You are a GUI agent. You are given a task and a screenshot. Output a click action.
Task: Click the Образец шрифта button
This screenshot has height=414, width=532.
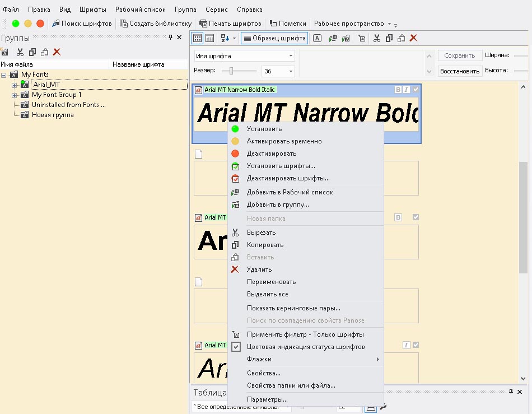coord(274,38)
